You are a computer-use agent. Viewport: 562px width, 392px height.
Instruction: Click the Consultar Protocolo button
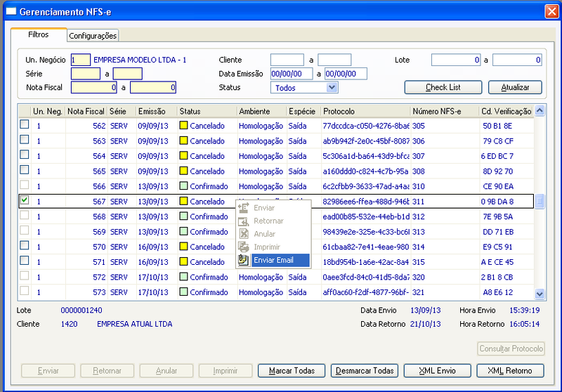tap(511, 348)
